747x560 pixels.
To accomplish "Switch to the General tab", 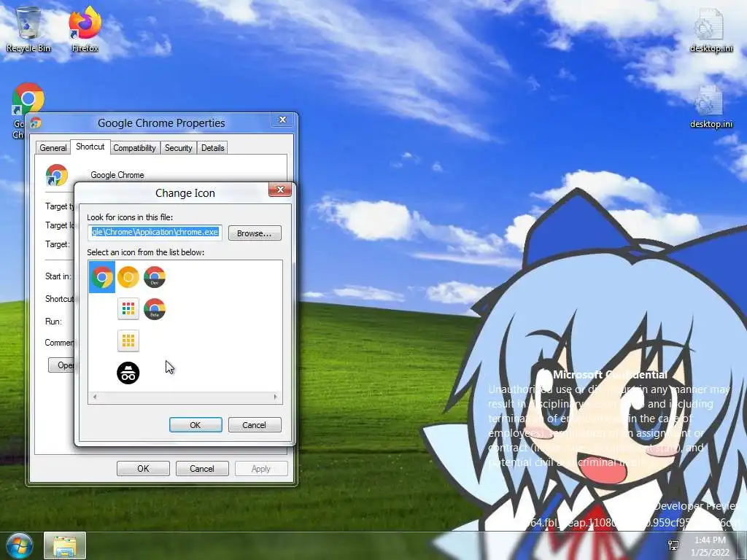I will [x=53, y=148].
